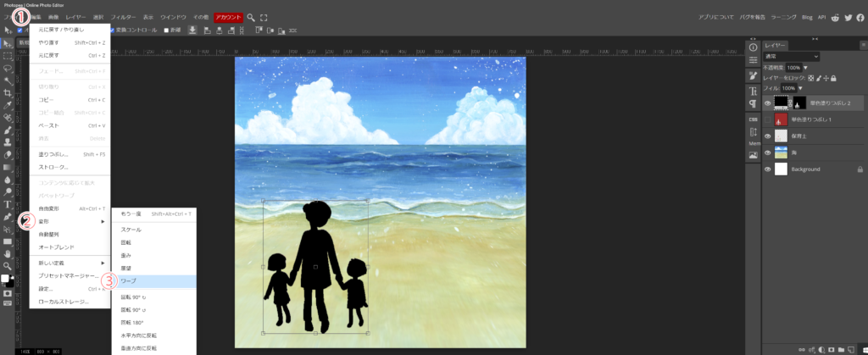Hide the Background layer via eye icon
Screen dimensions: 868x355
click(768, 169)
